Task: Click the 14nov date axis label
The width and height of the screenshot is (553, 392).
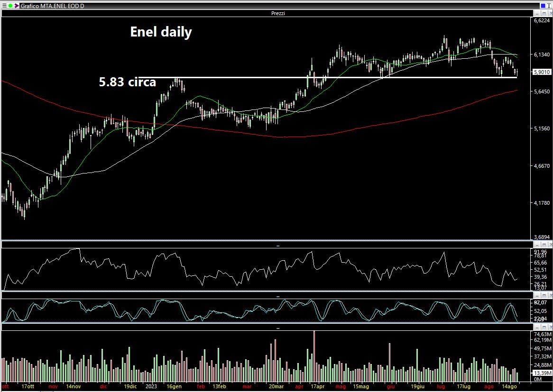Action: click(74, 386)
